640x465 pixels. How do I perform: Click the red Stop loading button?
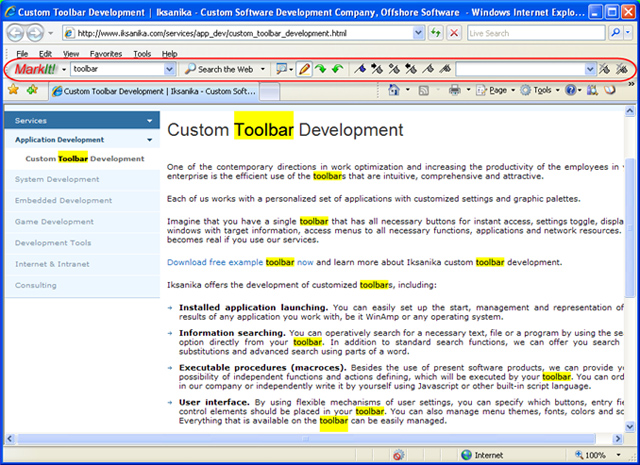pyautogui.click(x=454, y=33)
